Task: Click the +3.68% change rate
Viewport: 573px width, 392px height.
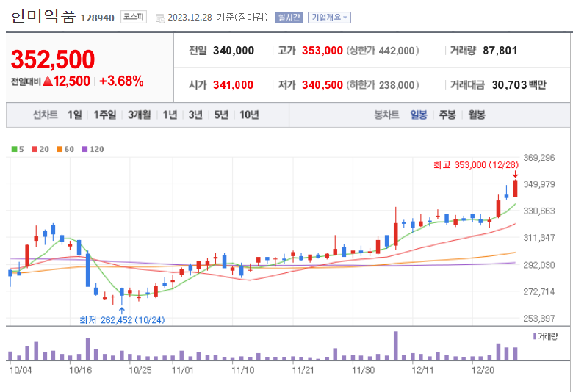Action: coord(121,81)
